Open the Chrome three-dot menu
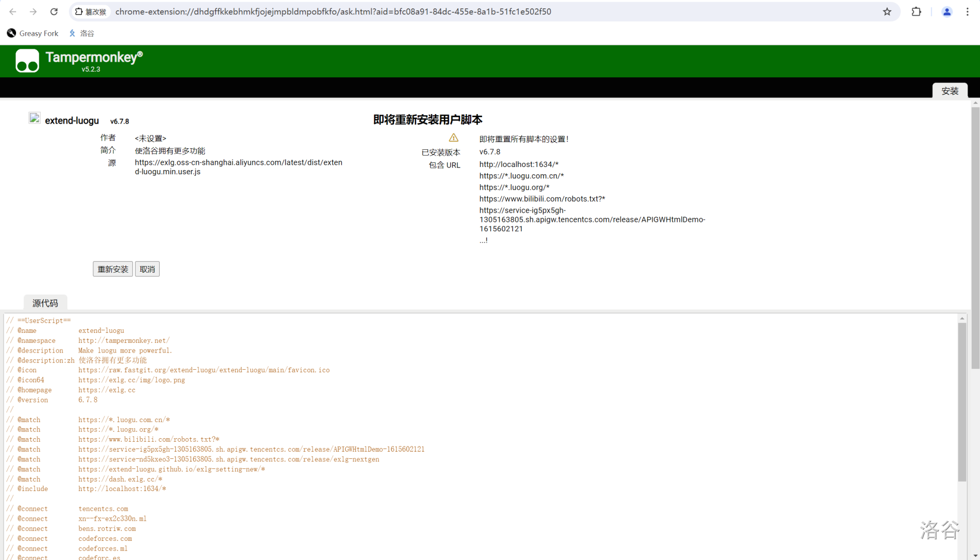Viewport: 980px width, 560px height. [967, 11]
